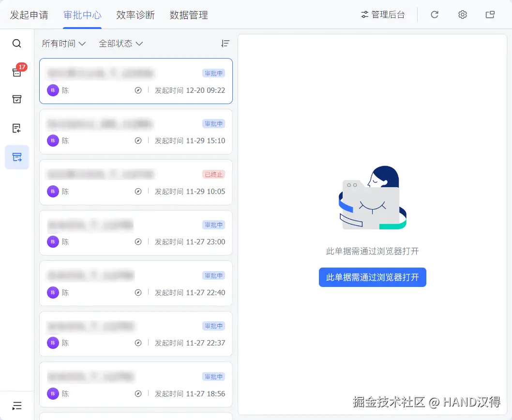Select text 发起时间 11-29 10:05
The height and width of the screenshot is (420, 512).
pyautogui.click(x=190, y=192)
